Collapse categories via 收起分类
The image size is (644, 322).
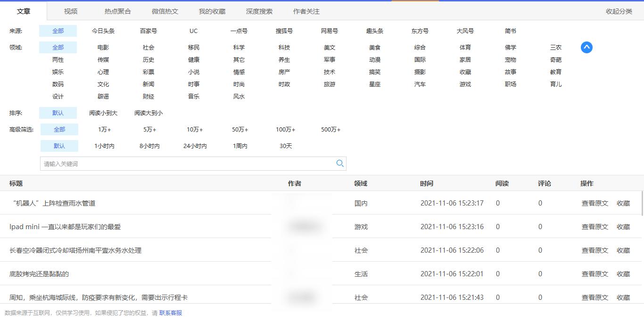coord(619,11)
